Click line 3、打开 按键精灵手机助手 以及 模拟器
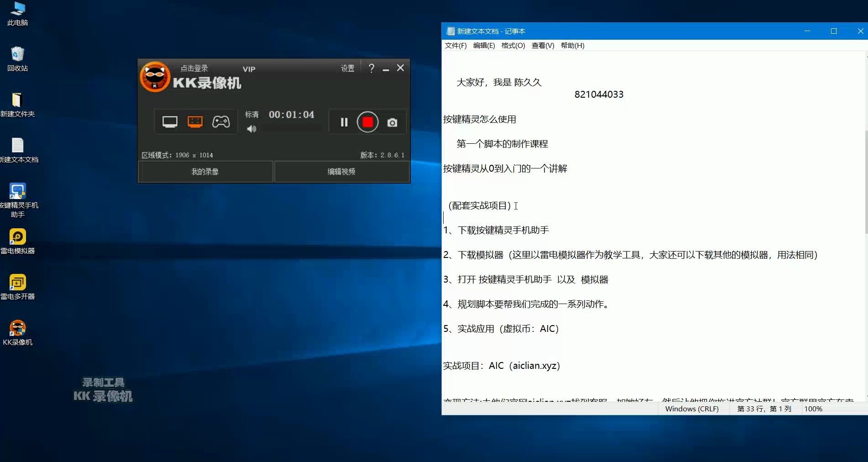 point(526,280)
